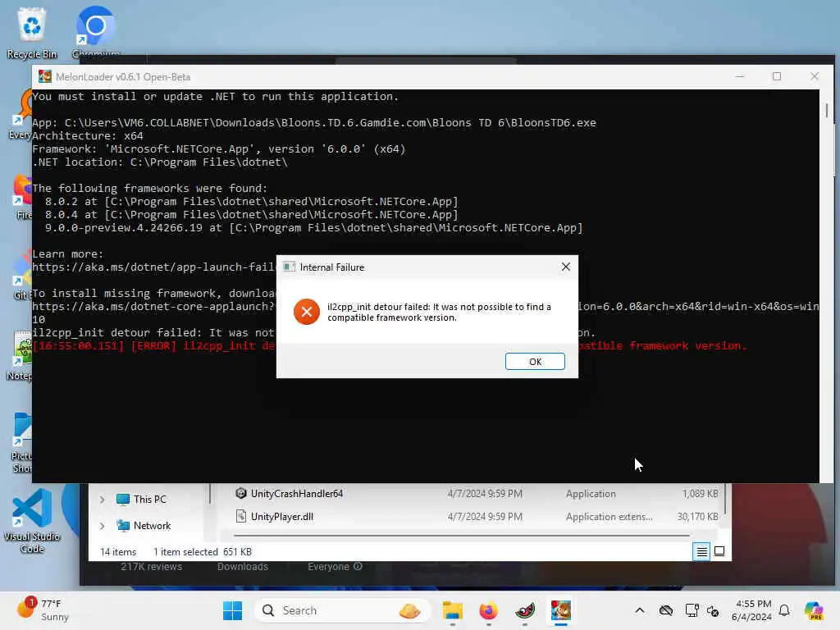Open the Chromium desktop shortcut
The image size is (840, 630).
coord(96,31)
